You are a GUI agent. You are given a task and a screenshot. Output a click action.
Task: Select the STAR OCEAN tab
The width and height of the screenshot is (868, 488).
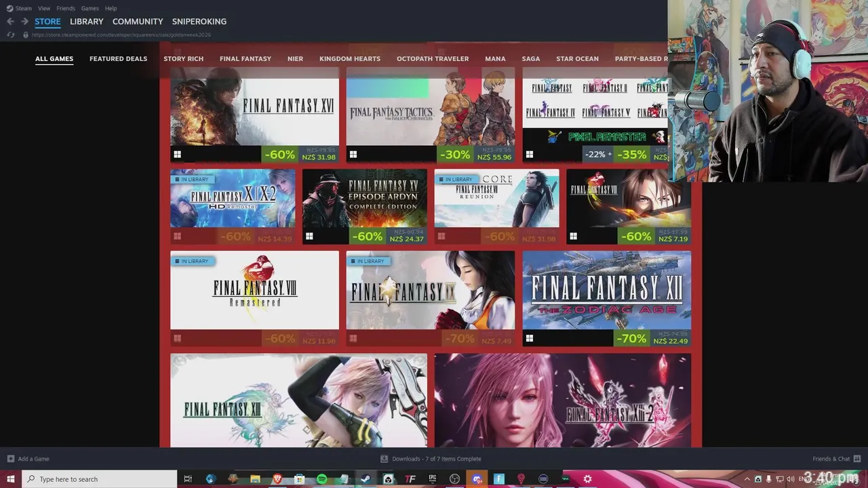pos(577,59)
